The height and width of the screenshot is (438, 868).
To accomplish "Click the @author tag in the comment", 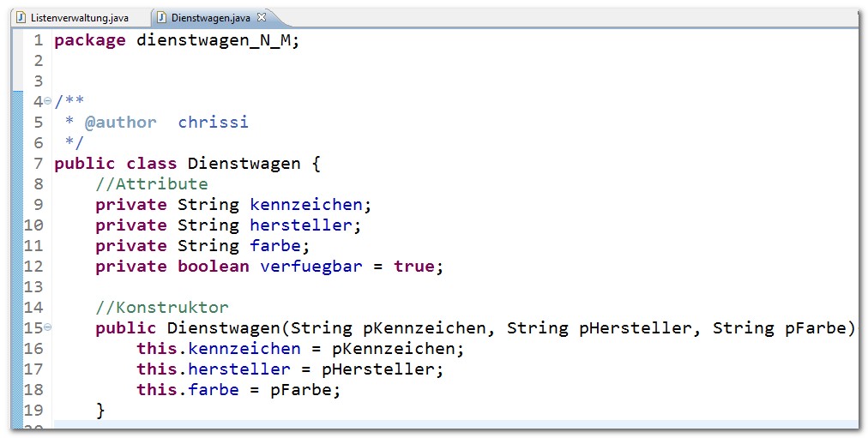I will point(121,123).
